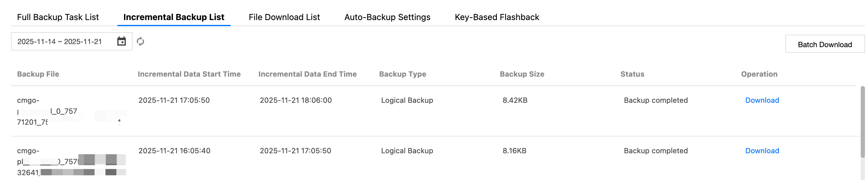
Task: Go to Auto-Backup Settings tab
Action: click(387, 17)
